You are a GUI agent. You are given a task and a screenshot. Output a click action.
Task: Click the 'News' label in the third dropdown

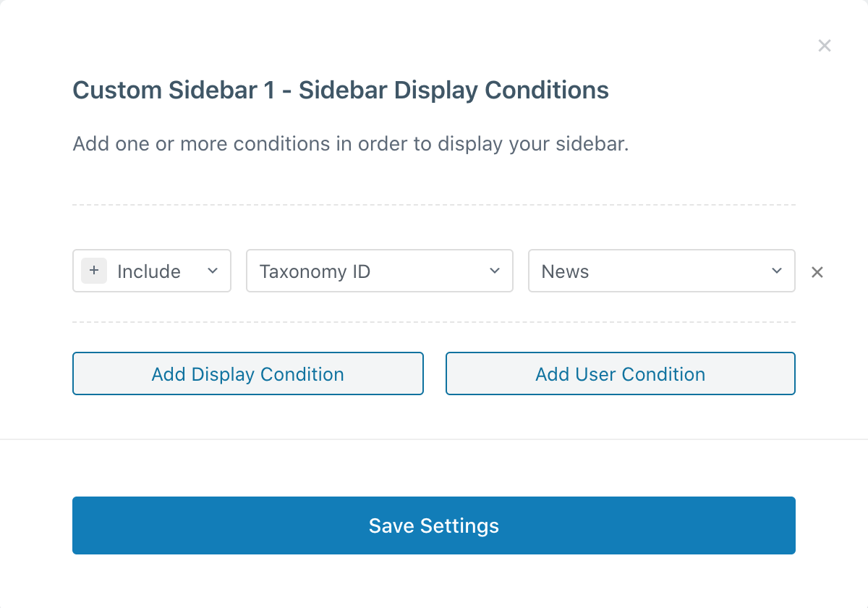[x=565, y=272]
